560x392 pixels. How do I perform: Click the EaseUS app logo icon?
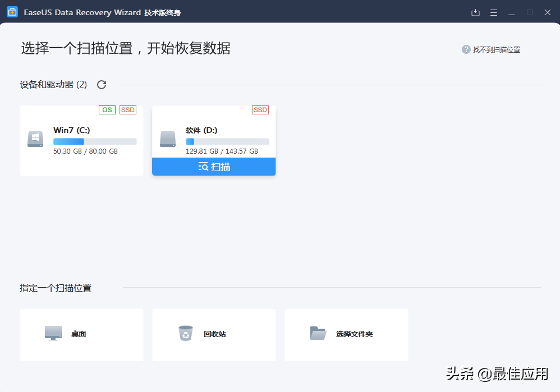pyautogui.click(x=12, y=12)
